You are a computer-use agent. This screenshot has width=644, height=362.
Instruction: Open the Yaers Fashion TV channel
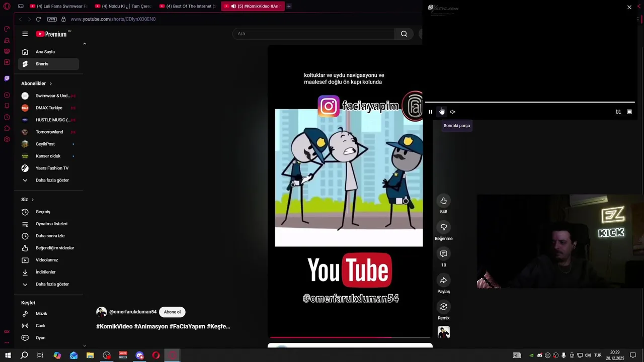[48, 168]
